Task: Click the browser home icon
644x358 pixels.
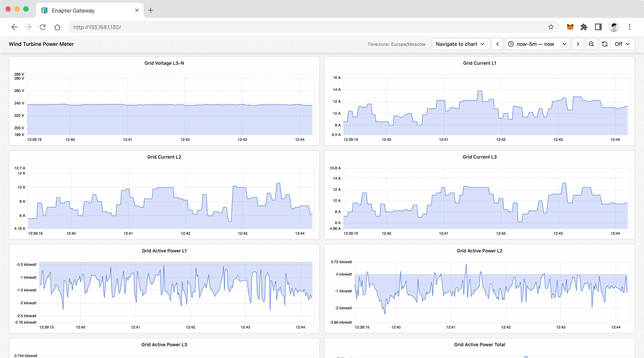Action: (57, 27)
